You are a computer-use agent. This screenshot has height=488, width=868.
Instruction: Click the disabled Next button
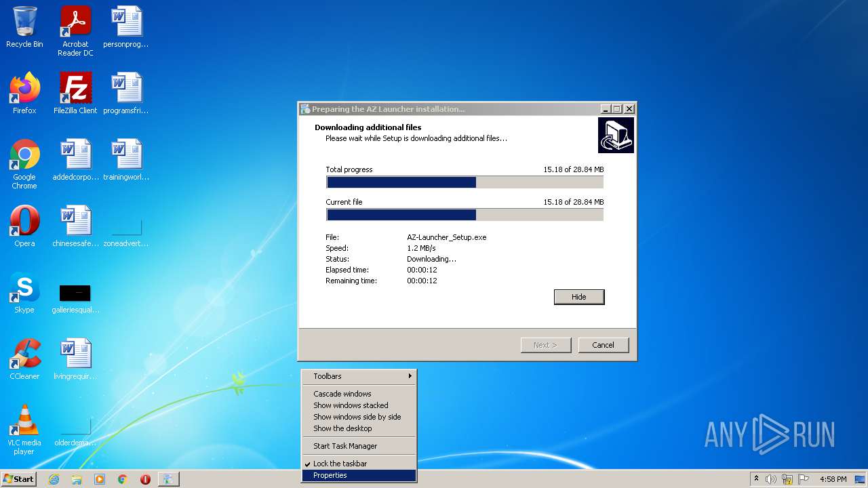pos(546,345)
